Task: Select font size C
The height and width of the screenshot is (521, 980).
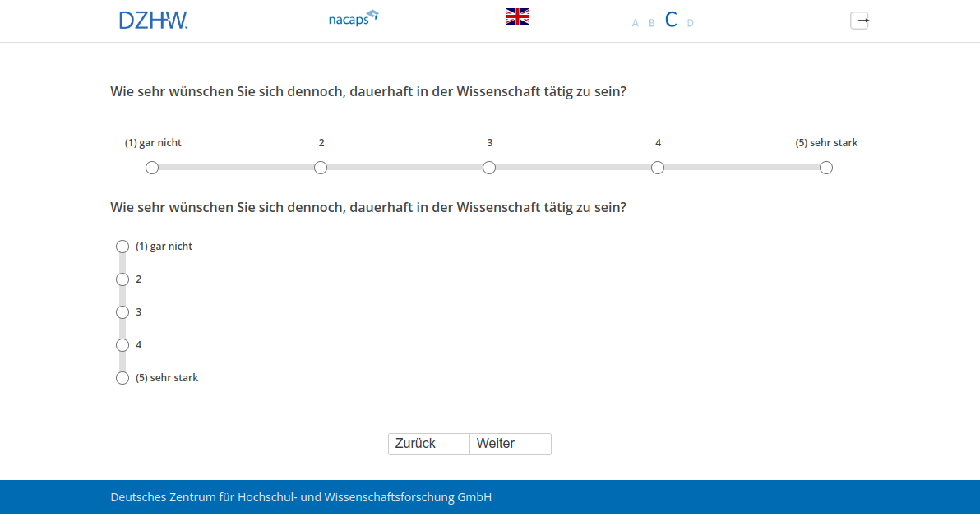Action: [671, 21]
